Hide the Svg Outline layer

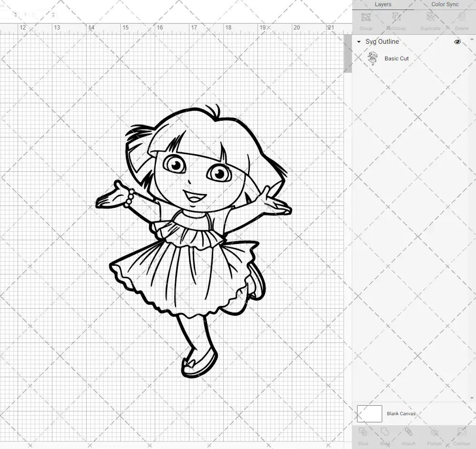click(457, 41)
